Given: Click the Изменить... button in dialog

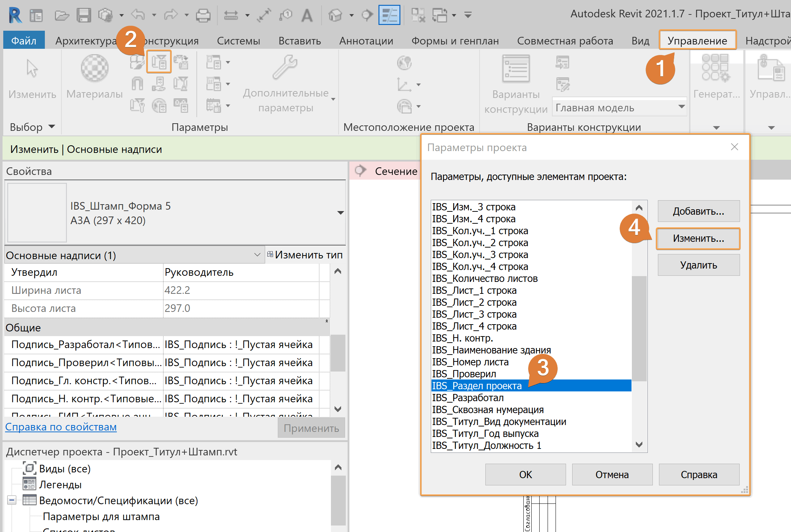Looking at the screenshot, I should [698, 239].
